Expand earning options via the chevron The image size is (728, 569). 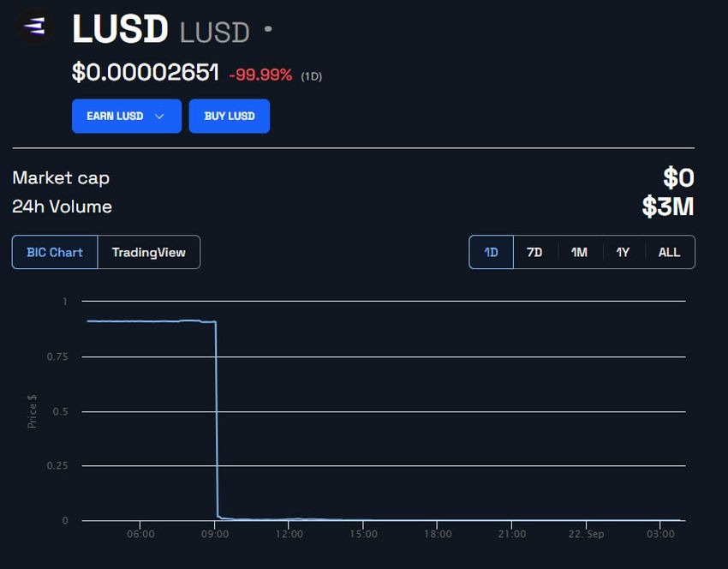[160, 117]
